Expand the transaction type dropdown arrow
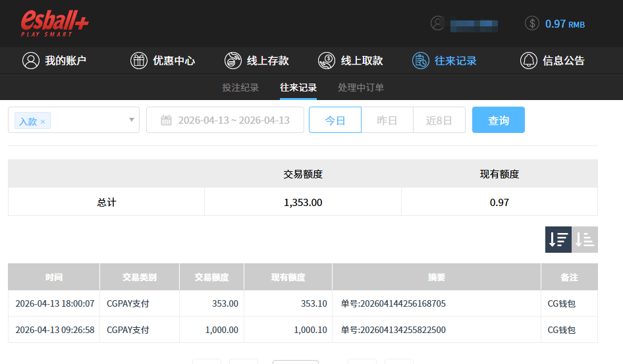 [131, 120]
